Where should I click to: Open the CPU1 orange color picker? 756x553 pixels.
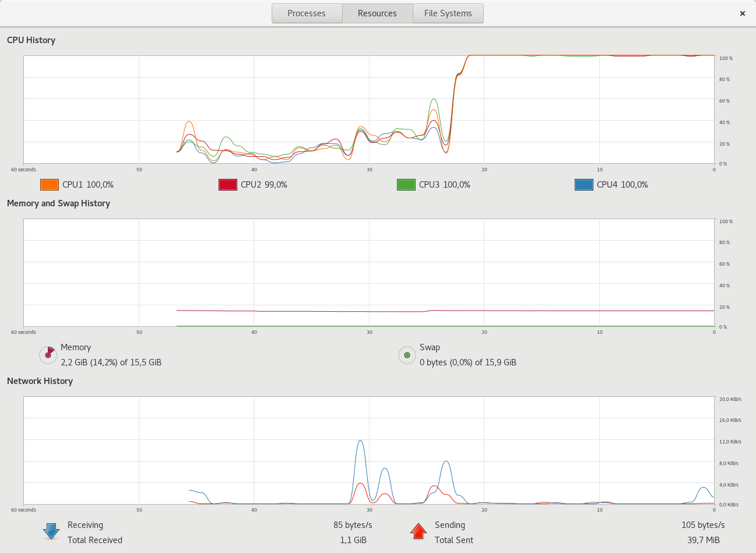pos(50,185)
